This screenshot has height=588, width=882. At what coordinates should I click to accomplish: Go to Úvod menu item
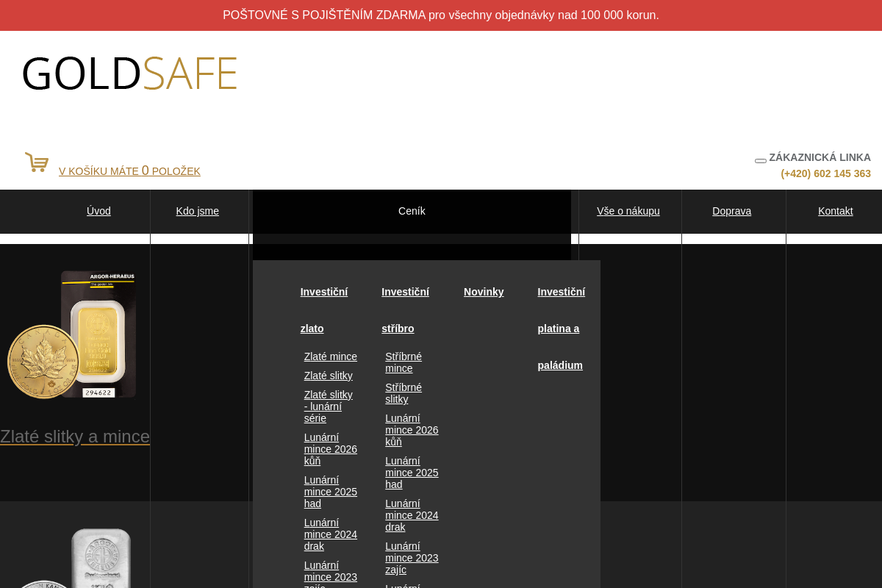[x=98, y=211]
